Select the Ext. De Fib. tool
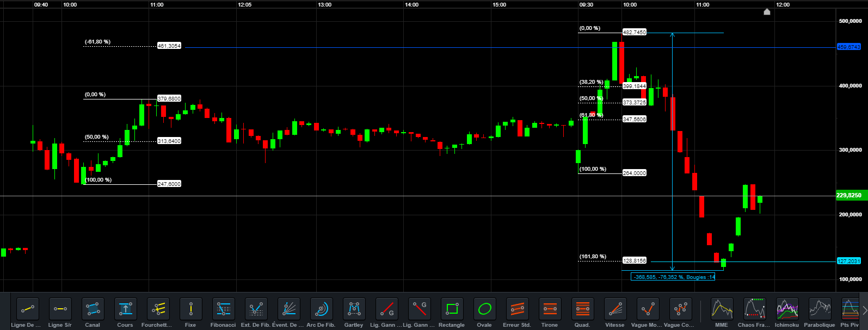The height and width of the screenshot is (330, 868). [x=256, y=309]
